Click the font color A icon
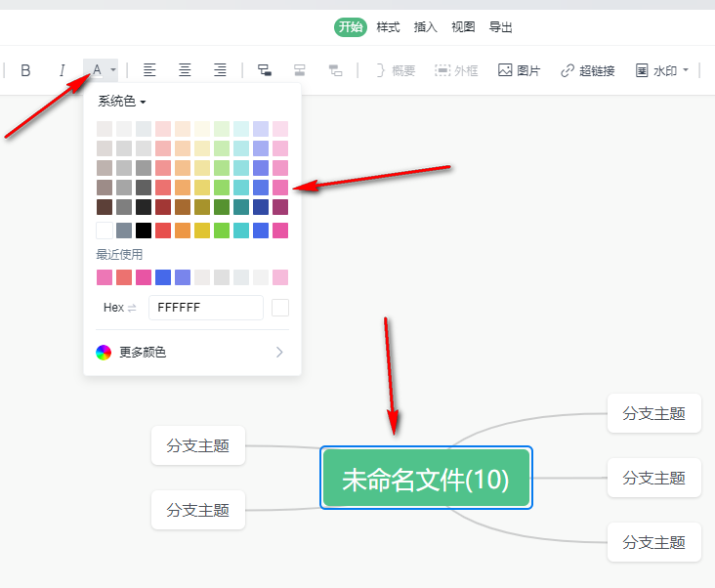 (x=97, y=70)
